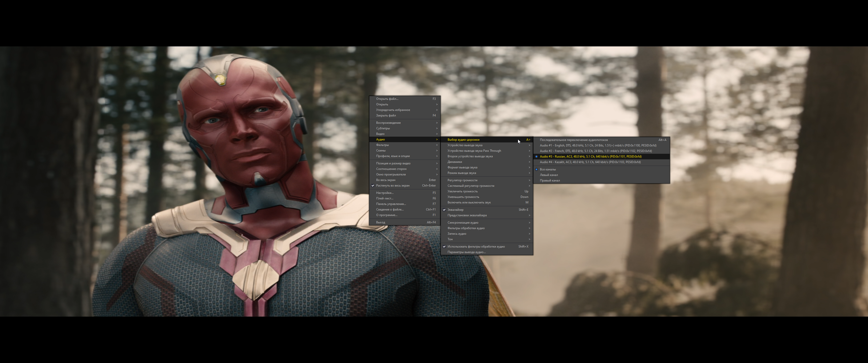Screen dimensions: 868x363
Task: Expand 'Режим вывода звука' submenu
Action: [x=487, y=173]
